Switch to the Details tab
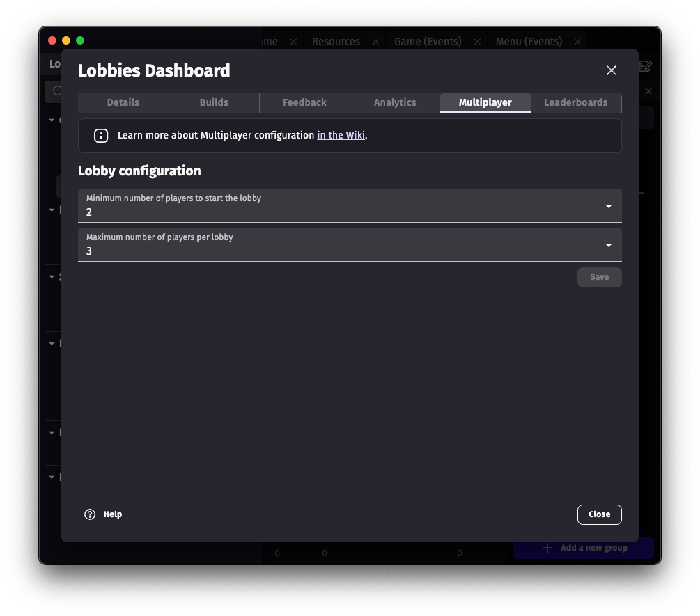 [123, 102]
